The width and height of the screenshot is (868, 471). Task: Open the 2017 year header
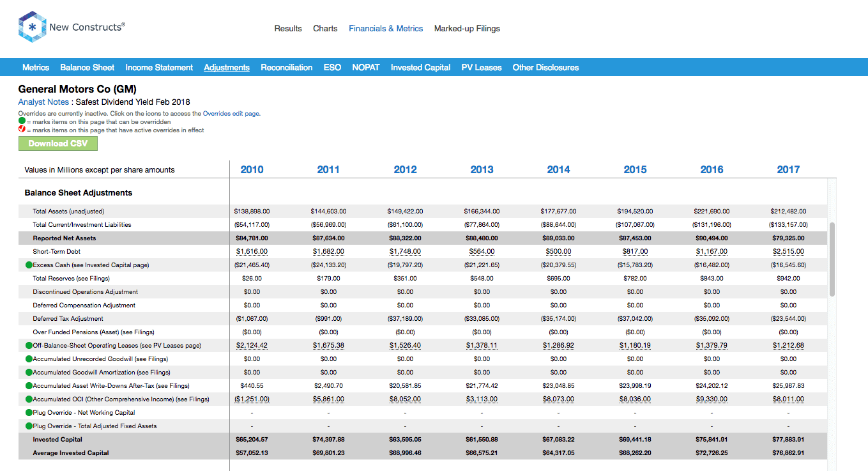tap(788, 169)
